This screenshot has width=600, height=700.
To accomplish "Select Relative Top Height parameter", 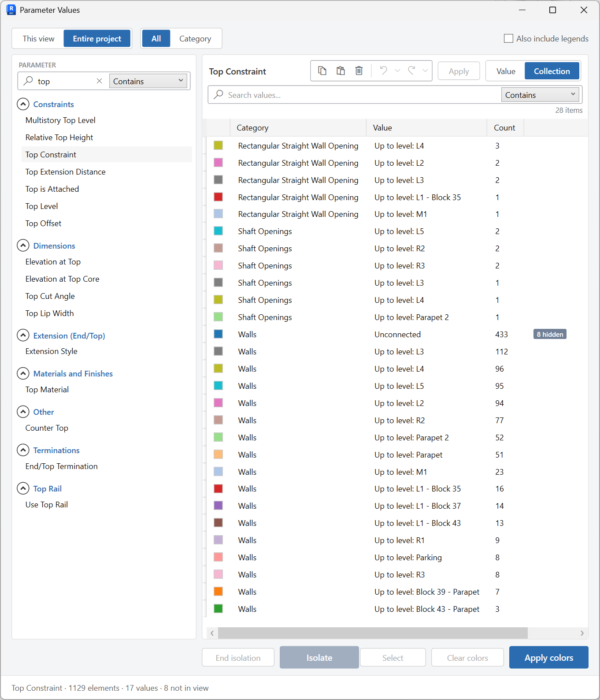I will point(107,138).
